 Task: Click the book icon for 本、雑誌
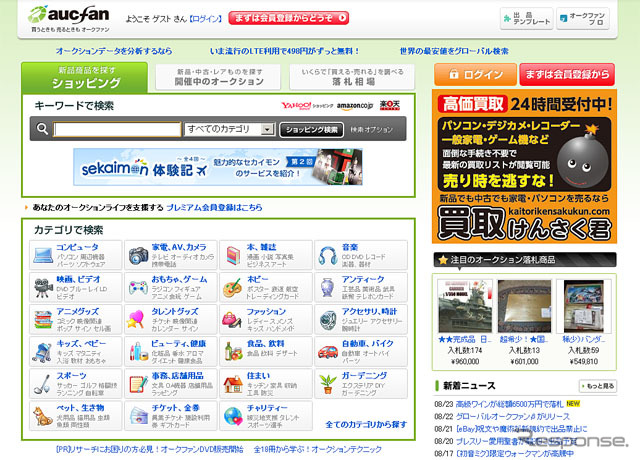pos(233,256)
